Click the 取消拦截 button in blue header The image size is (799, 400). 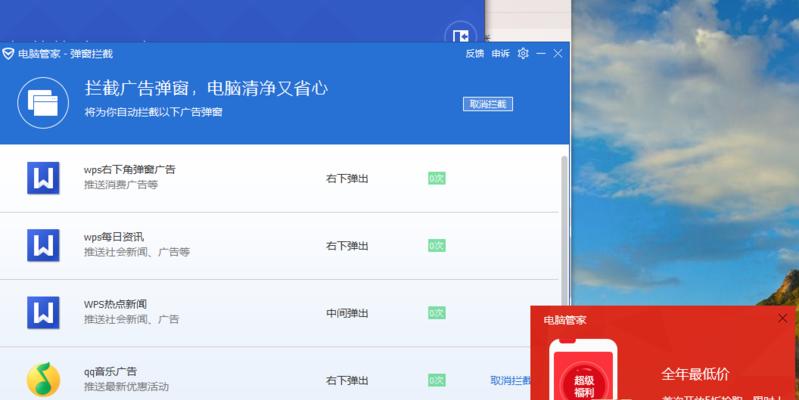[488, 104]
